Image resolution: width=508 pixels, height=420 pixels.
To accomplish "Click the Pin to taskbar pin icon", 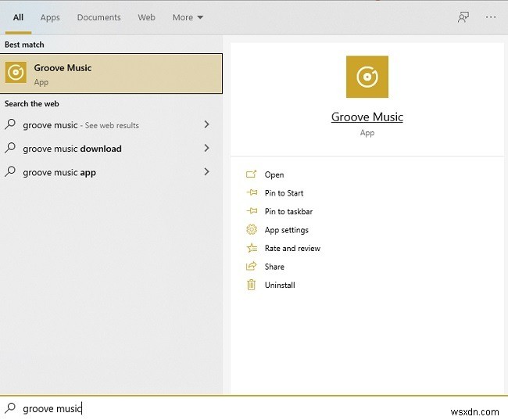I will 252,211.
